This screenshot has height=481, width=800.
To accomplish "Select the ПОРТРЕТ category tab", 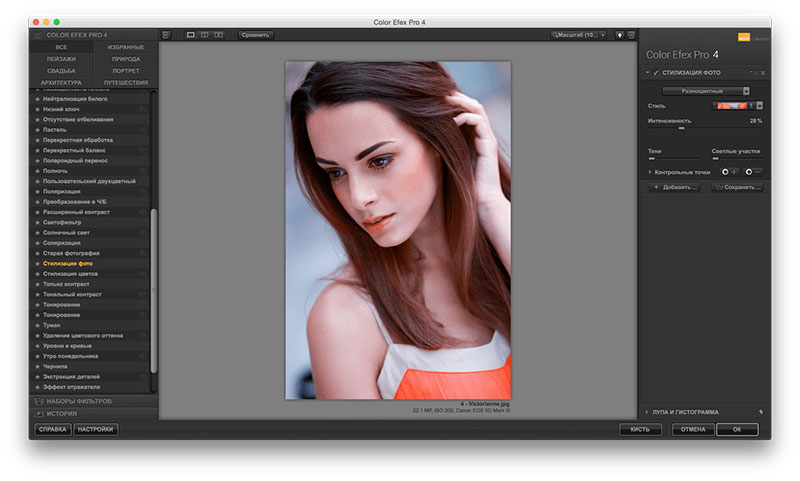I will pos(126,70).
